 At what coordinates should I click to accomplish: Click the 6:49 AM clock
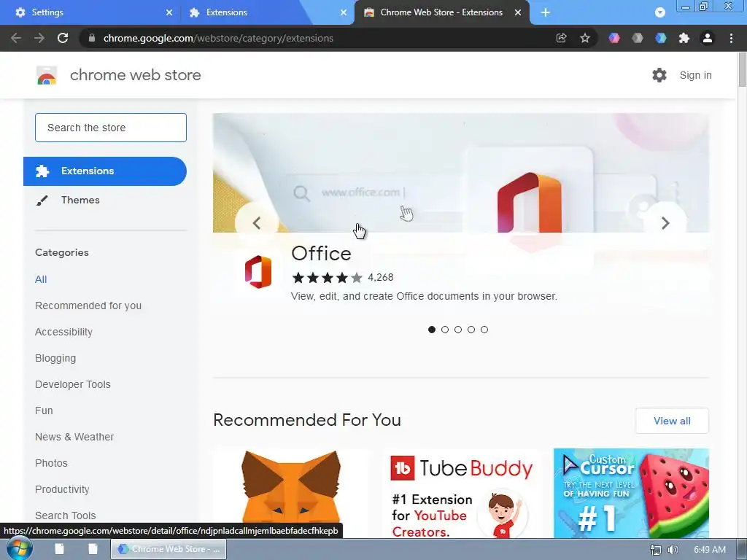(709, 550)
